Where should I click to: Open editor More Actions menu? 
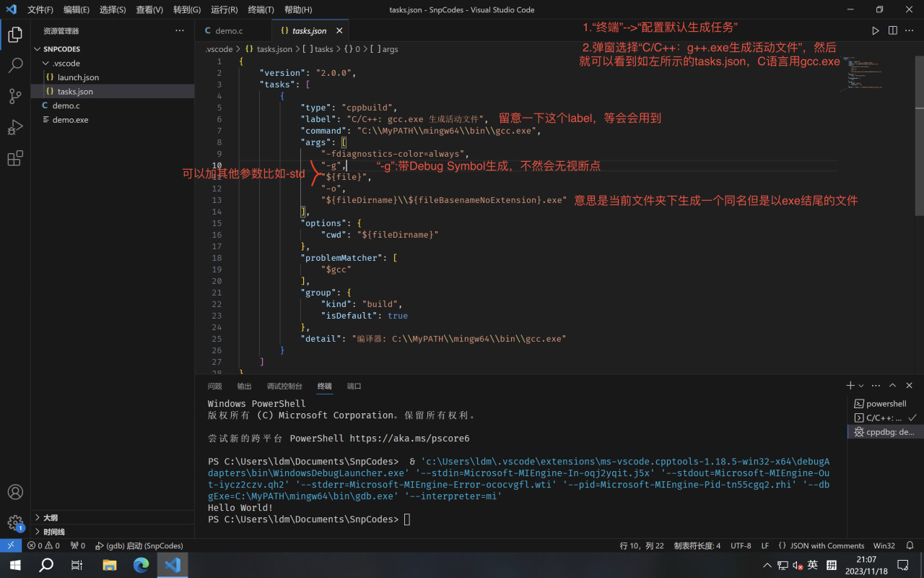click(910, 31)
